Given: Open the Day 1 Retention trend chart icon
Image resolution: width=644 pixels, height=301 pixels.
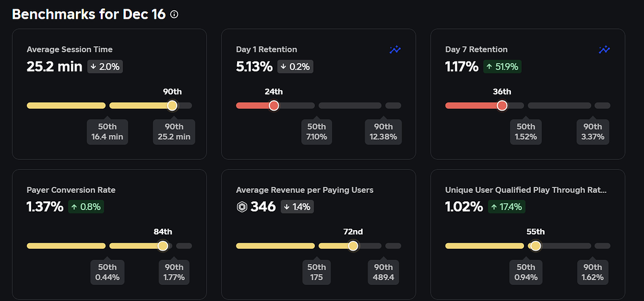Looking at the screenshot, I should [395, 50].
